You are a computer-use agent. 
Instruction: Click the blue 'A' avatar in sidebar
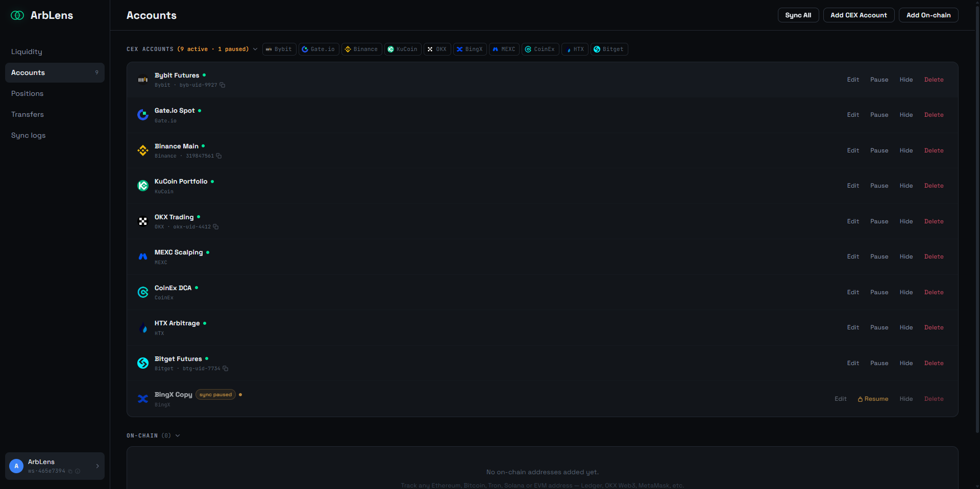(x=16, y=466)
